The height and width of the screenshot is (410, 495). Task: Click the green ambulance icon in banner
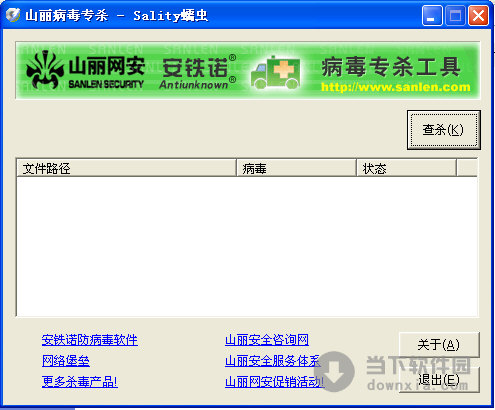click(275, 73)
